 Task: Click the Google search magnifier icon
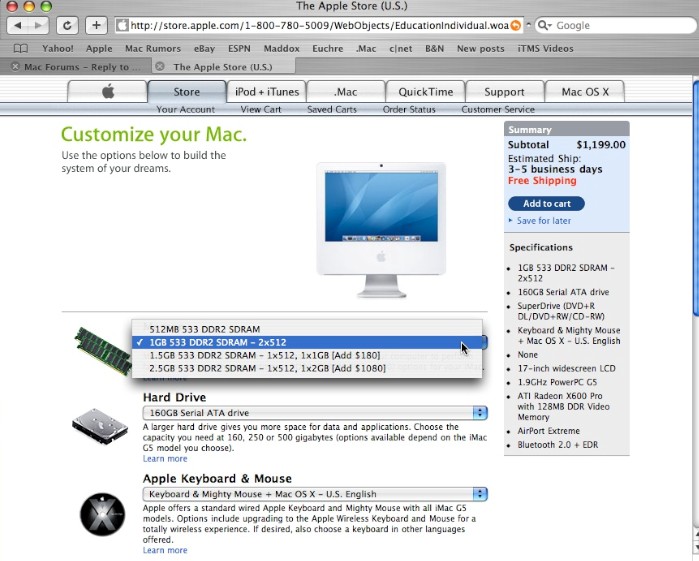[543, 25]
